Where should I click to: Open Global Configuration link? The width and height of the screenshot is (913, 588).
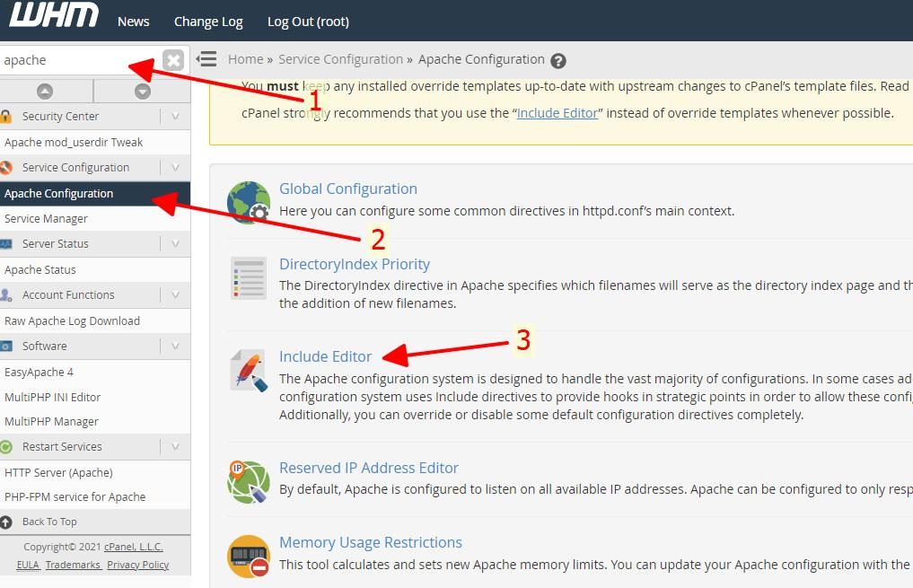click(348, 189)
